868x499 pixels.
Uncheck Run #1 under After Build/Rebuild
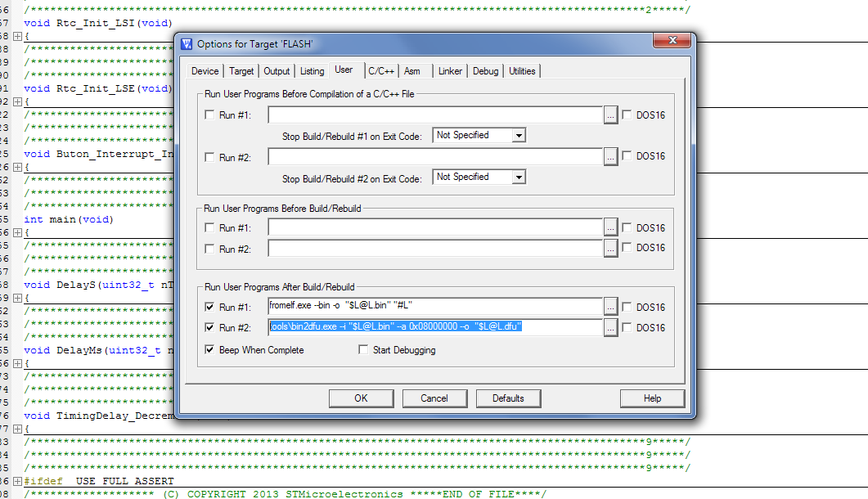209,307
